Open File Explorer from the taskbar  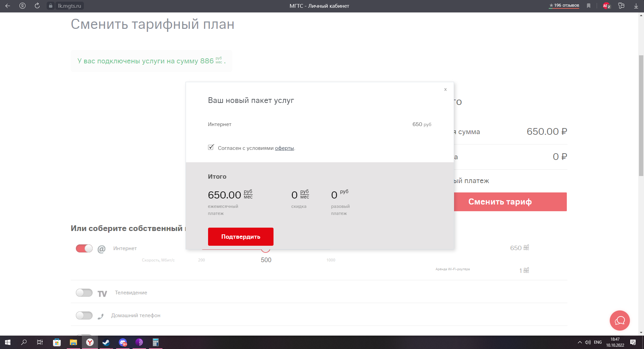point(73,342)
